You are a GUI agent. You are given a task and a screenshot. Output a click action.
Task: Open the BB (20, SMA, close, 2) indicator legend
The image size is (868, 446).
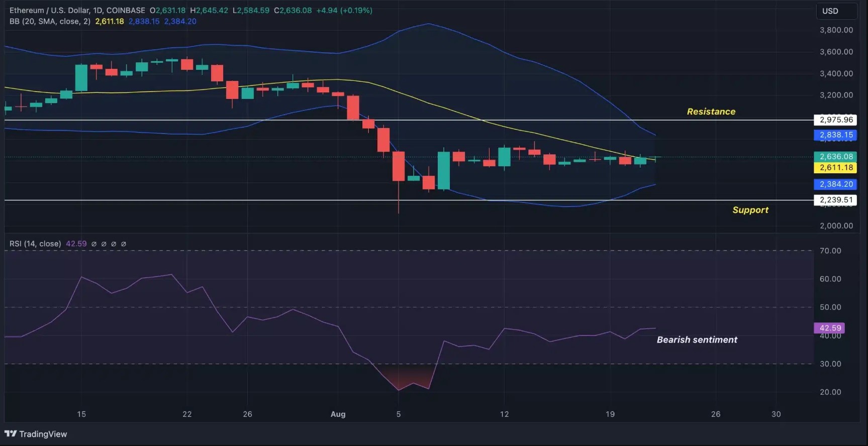point(50,22)
